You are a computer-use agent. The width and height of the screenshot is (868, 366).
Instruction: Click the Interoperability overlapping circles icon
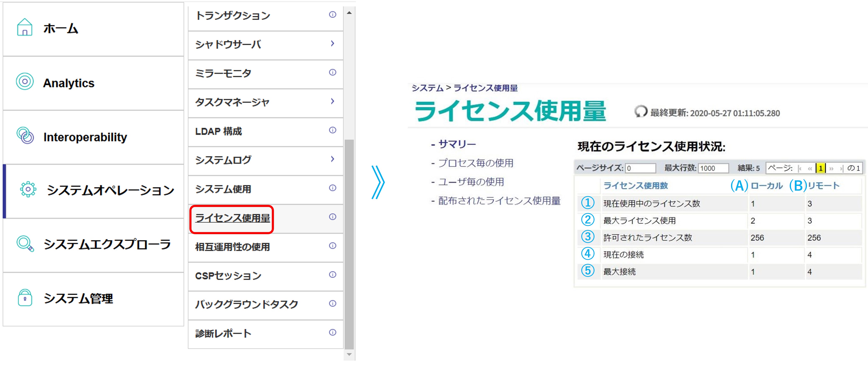25,135
